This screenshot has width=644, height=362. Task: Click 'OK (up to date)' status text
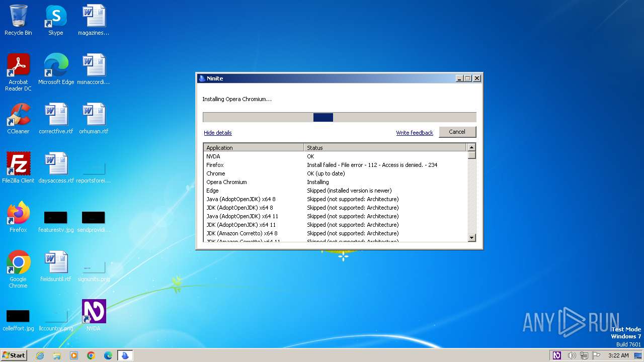[x=326, y=173]
